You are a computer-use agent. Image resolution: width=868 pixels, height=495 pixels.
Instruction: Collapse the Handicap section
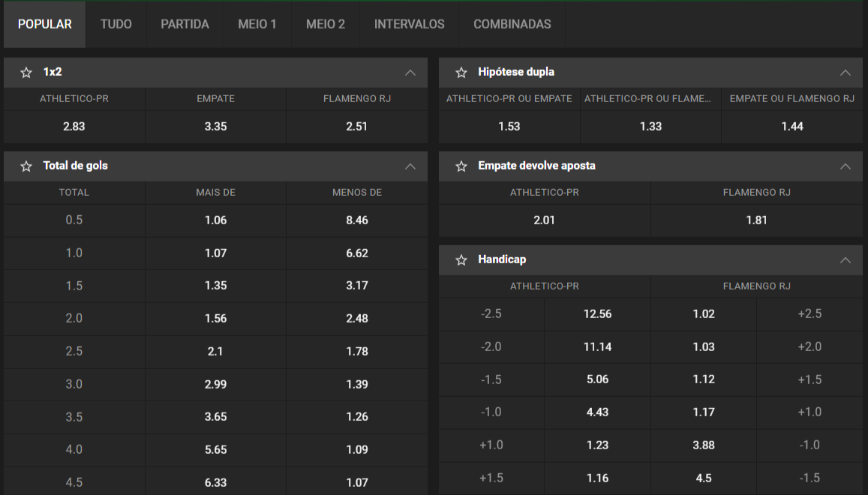click(x=845, y=259)
